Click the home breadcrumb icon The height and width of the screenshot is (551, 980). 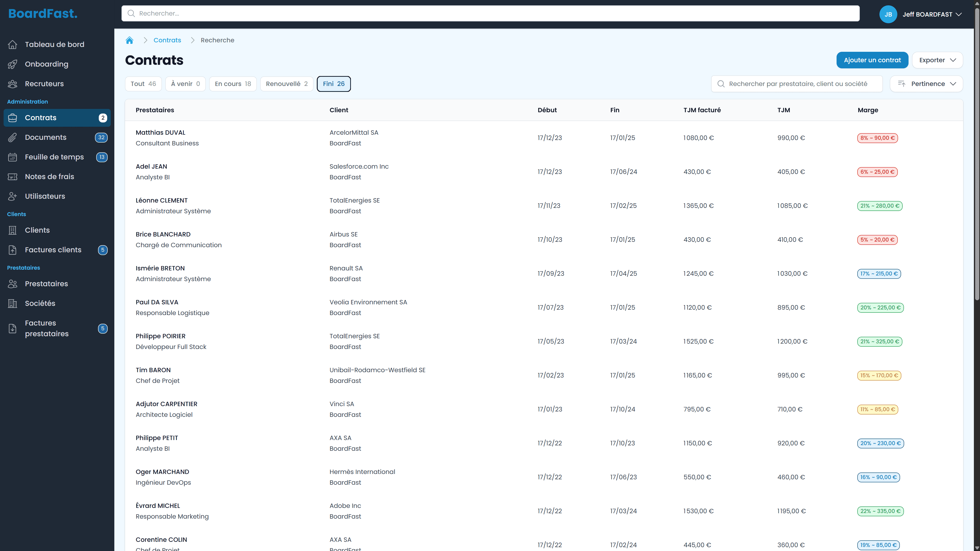(x=129, y=40)
